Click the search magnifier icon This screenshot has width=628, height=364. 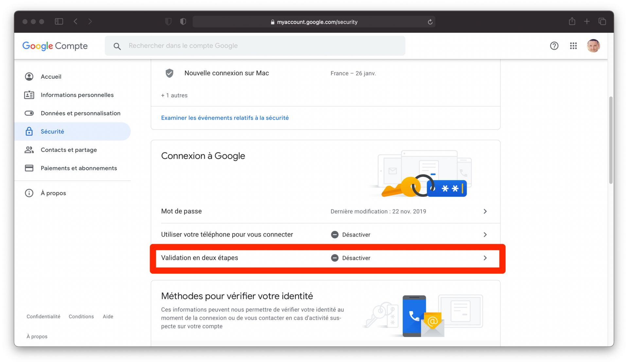click(117, 46)
